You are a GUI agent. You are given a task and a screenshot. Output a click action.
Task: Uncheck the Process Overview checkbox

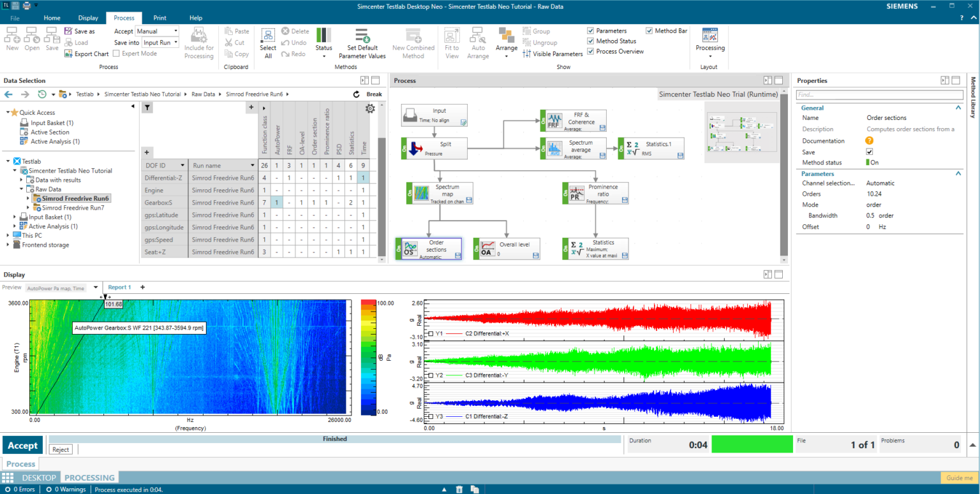[590, 52]
